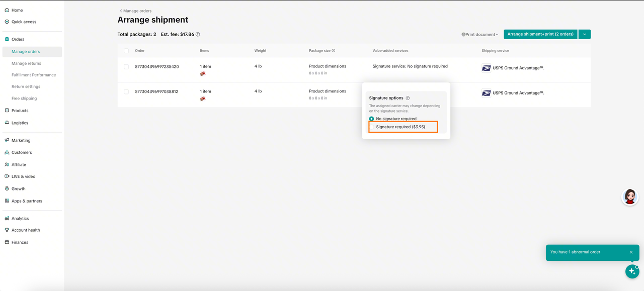
Task: Click the Account health trophy icon
Action: (x=7, y=230)
